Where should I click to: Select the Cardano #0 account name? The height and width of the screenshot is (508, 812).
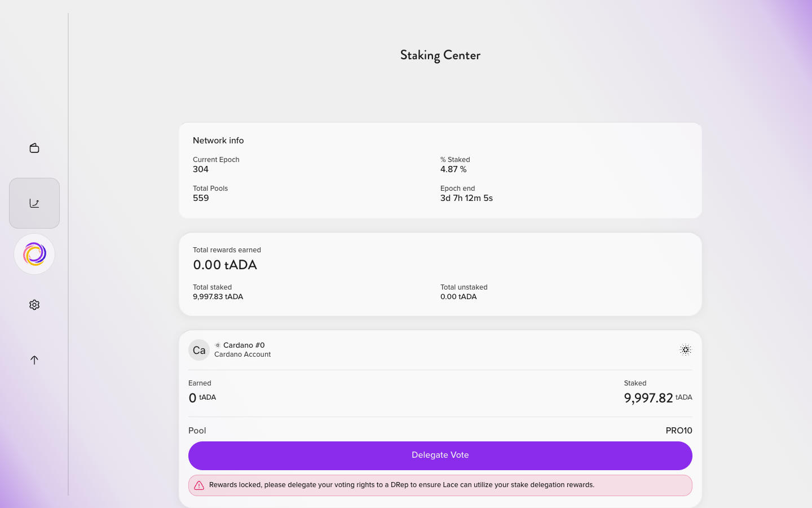[244, 345]
